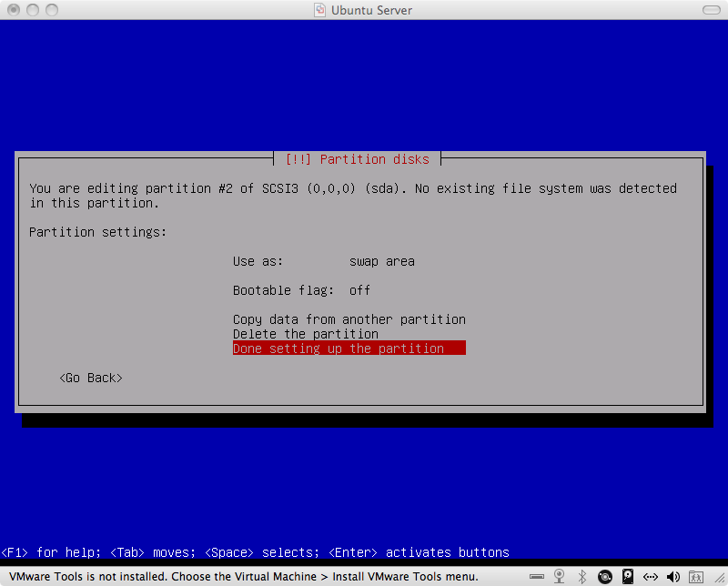Click the '[!!] Partition disks' dialog title
Viewport: 728px width, 586px height.
(358, 159)
